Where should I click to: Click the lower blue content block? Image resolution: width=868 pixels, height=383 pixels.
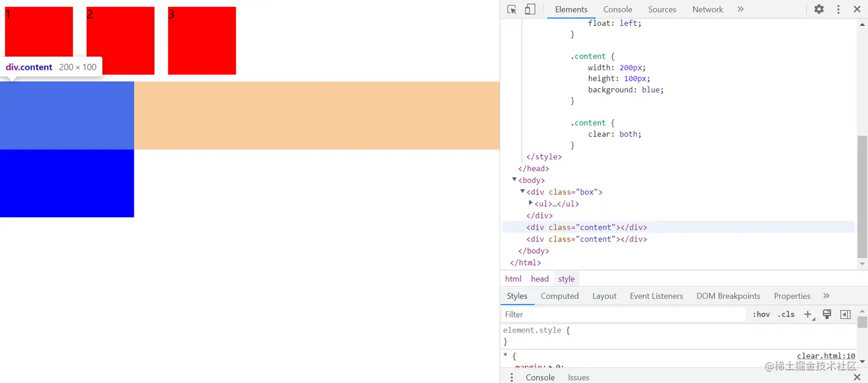[67, 183]
